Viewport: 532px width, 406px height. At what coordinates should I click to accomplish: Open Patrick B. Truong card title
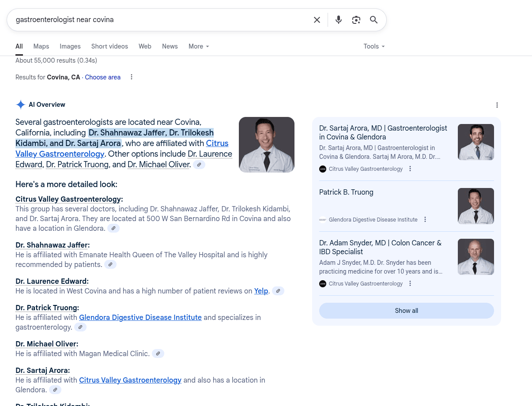(346, 192)
